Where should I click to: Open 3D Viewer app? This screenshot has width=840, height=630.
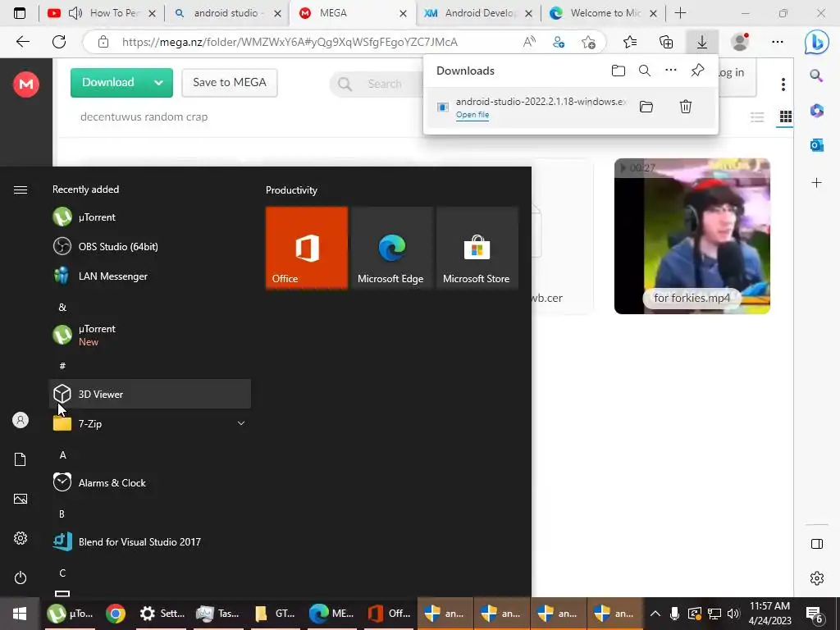point(150,394)
